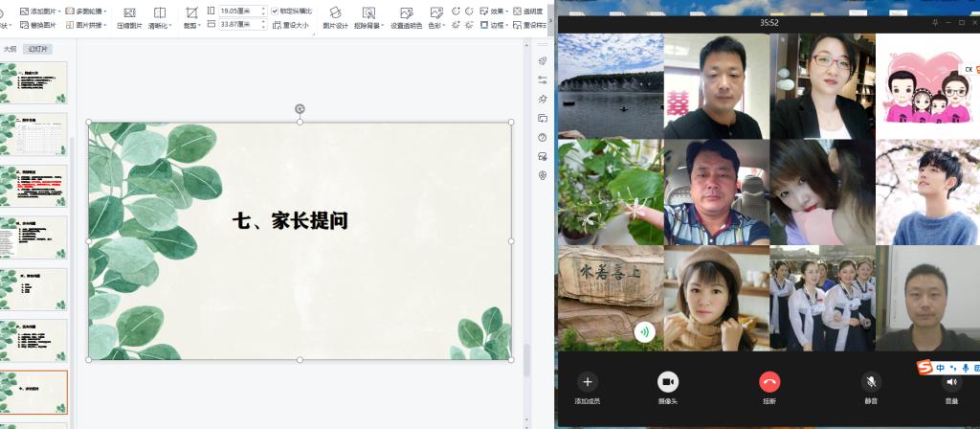This screenshot has height=429, width=980.
Task: Toggle Sogou 中 Chinese/English input mode
Action: click(941, 369)
